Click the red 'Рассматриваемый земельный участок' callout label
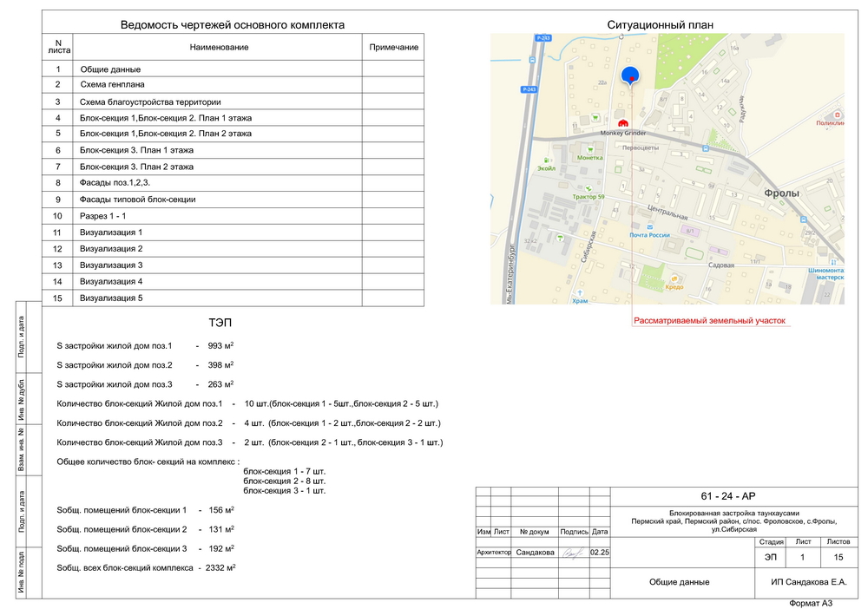 coord(709,321)
